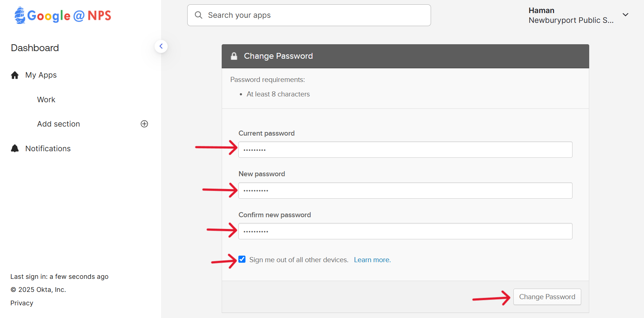Click the Google@NPS logo
Viewport: 644px width, 318px height.
click(63, 15)
